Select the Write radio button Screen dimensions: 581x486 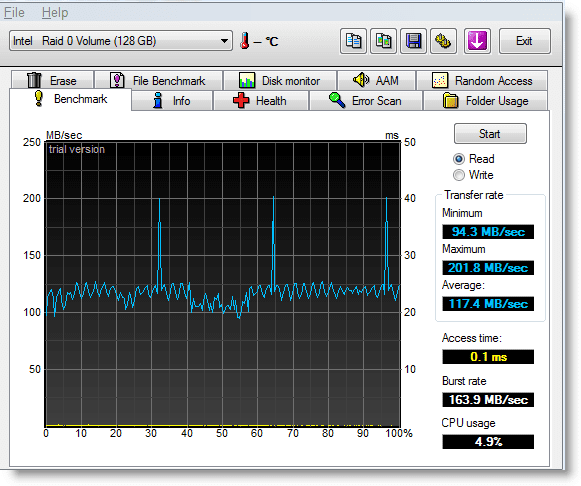[459, 175]
